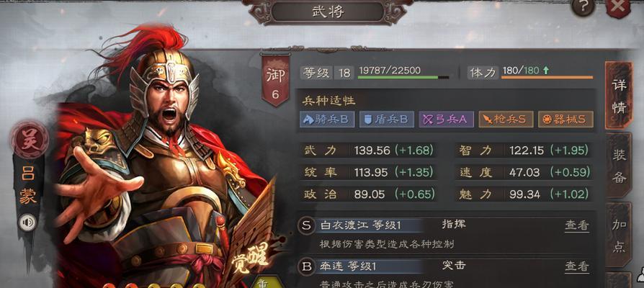The height and width of the screenshot is (288, 644).
Task: Tap the red 吴 faction emblem
Action: pyautogui.click(x=29, y=140)
